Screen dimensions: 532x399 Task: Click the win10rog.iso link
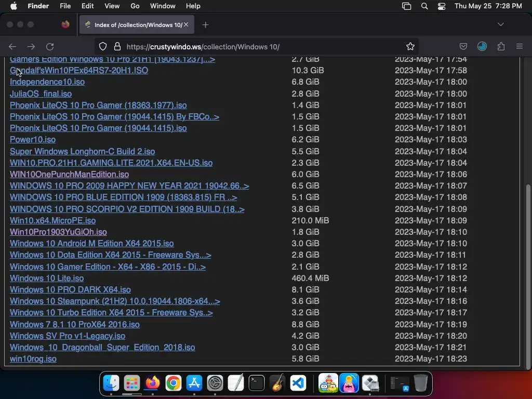[33, 359]
